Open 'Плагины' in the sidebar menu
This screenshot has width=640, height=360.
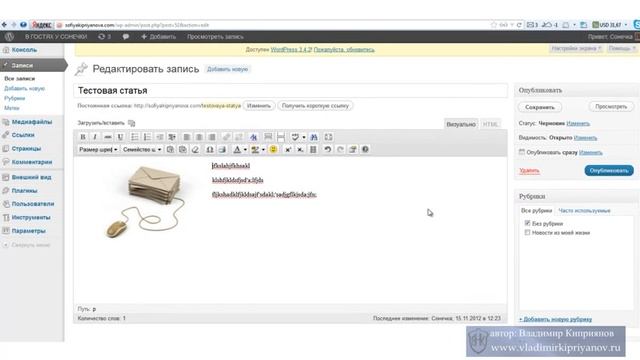click(24, 190)
